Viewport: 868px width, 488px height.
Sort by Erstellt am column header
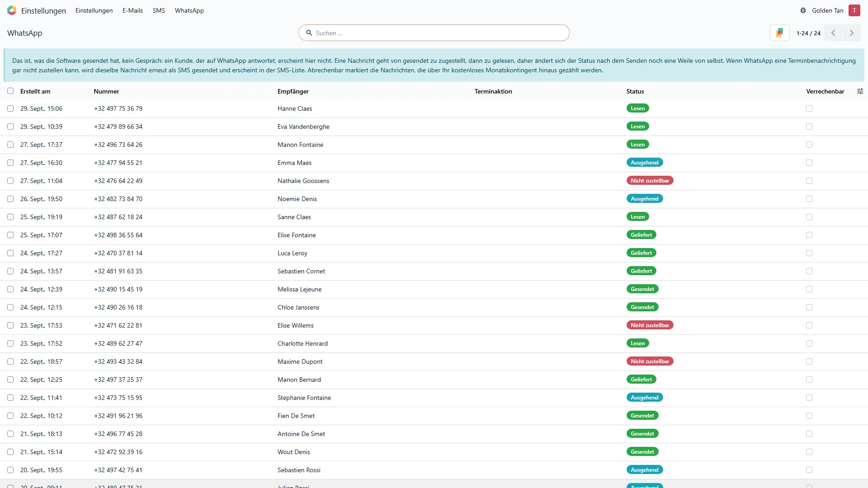[x=35, y=91]
